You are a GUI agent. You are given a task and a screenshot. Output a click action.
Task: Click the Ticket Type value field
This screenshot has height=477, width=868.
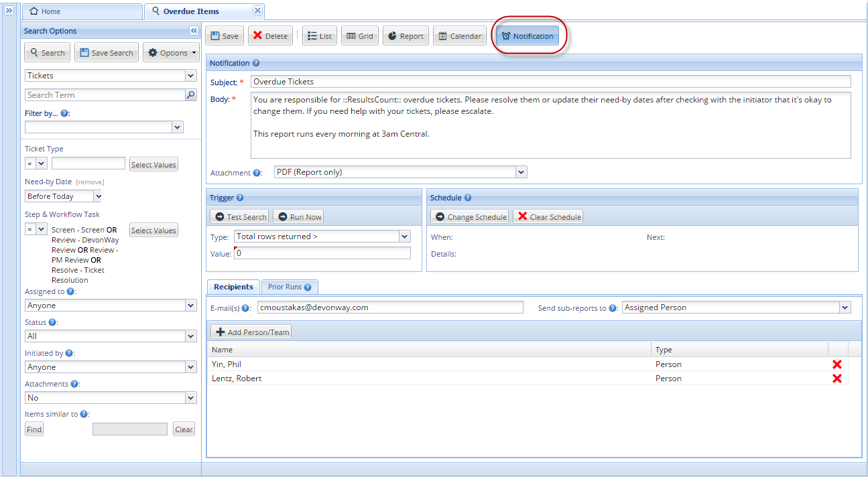click(88, 163)
